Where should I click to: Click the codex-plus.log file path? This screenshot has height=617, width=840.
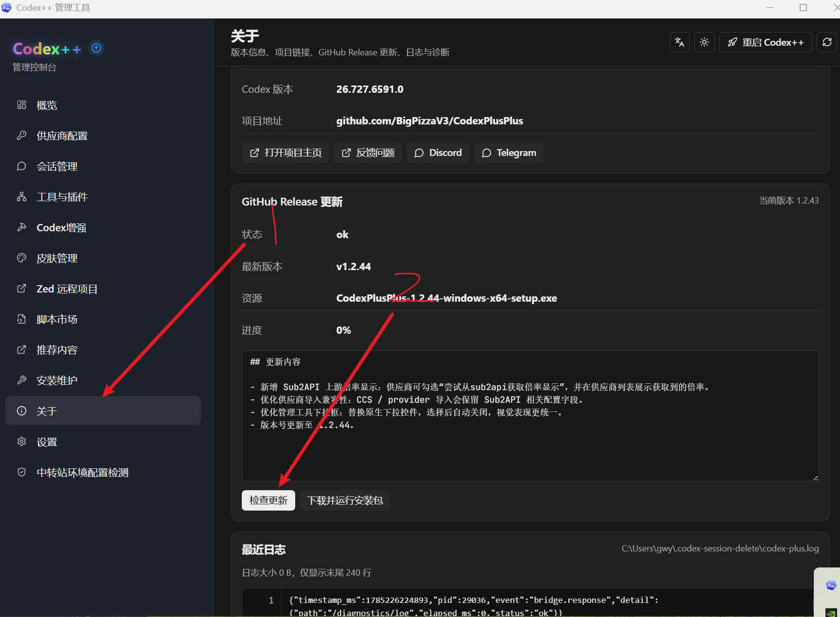click(x=720, y=548)
